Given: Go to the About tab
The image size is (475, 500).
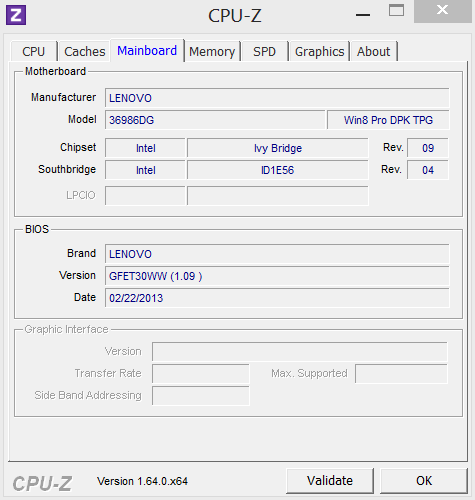Looking at the screenshot, I should (x=373, y=52).
